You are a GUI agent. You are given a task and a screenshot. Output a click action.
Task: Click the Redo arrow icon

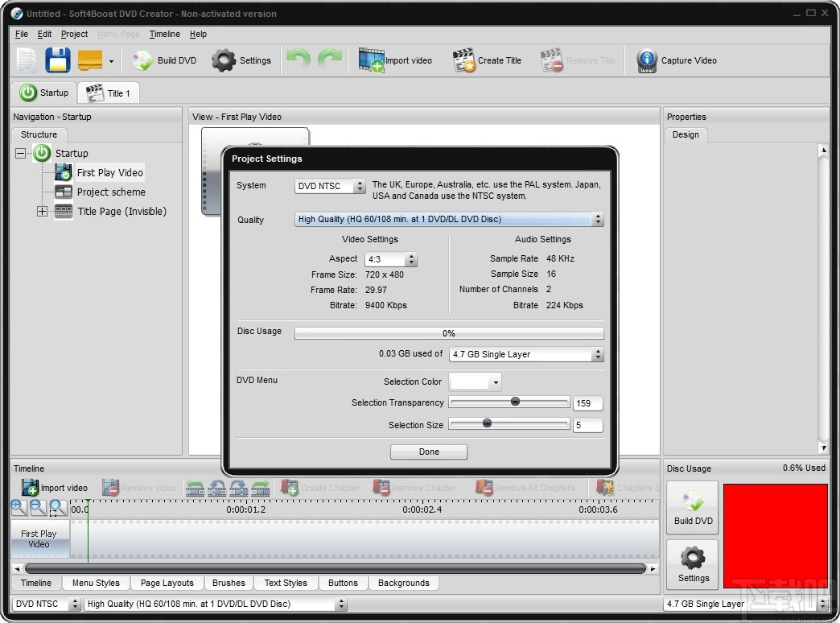click(329, 60)
